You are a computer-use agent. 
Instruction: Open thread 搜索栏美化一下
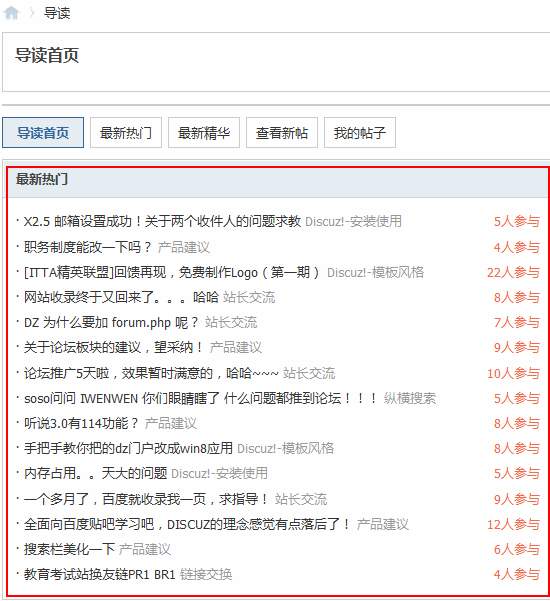click(69, 549)
